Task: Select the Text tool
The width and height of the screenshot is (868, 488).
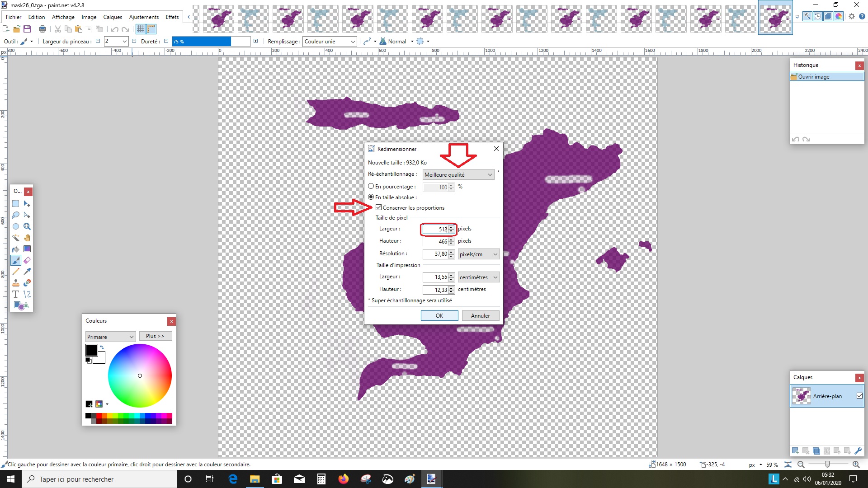Action: pos(15,294)
